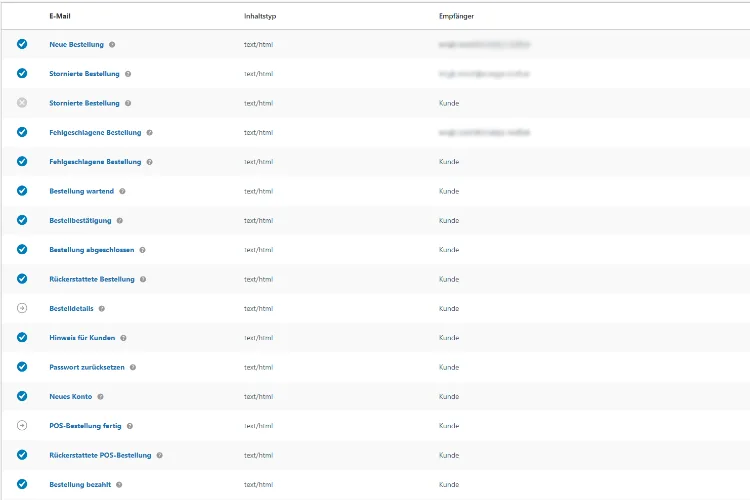Click the status checkmark for Bestellung wartend
Viewport: 750px width, 500px height.
22,190
